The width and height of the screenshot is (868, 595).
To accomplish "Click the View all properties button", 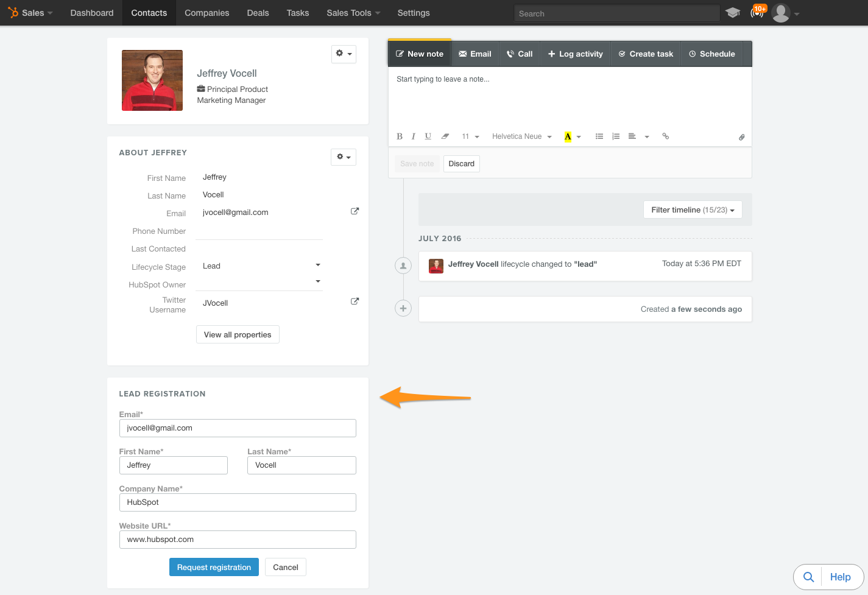I will 238,334.
